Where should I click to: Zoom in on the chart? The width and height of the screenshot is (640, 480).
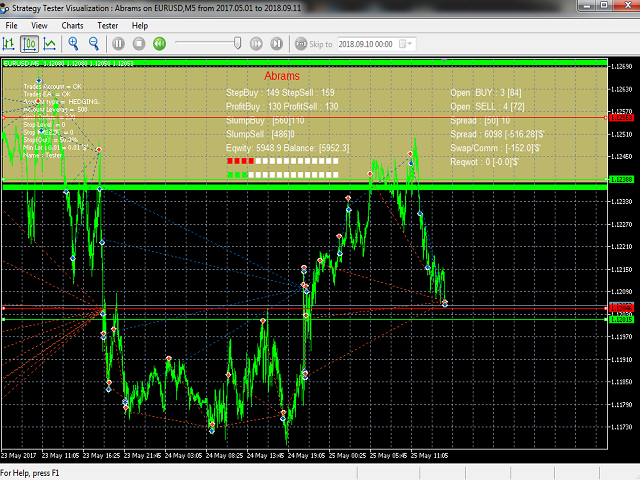coord(74,44)
